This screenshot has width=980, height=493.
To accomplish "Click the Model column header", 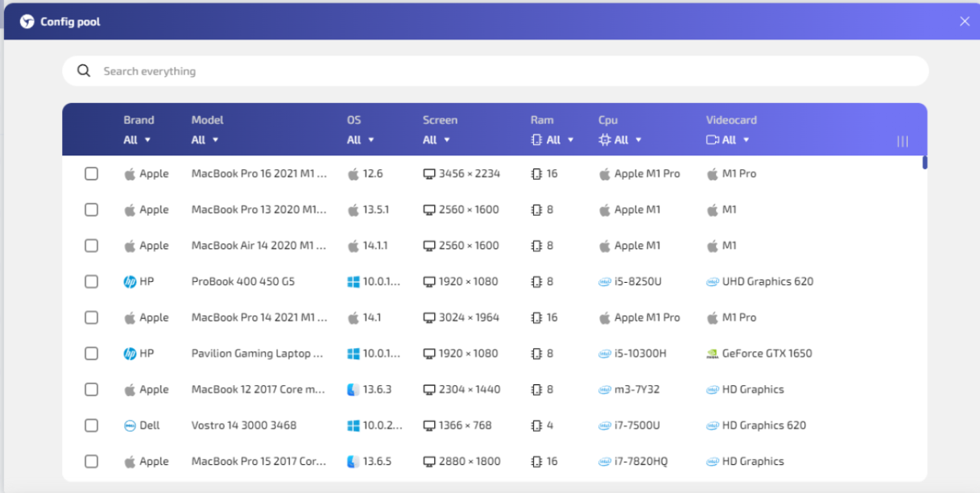I will click(207, 120).
